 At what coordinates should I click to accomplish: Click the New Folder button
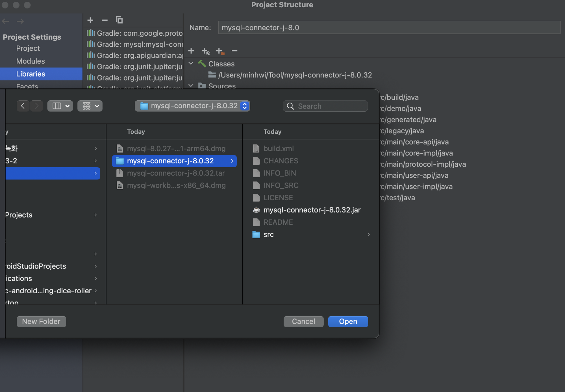click(41, 322)
